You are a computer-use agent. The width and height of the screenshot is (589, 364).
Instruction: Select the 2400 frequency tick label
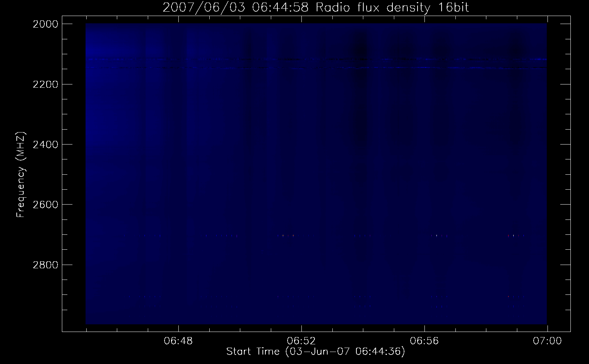[x=45, y=145]
